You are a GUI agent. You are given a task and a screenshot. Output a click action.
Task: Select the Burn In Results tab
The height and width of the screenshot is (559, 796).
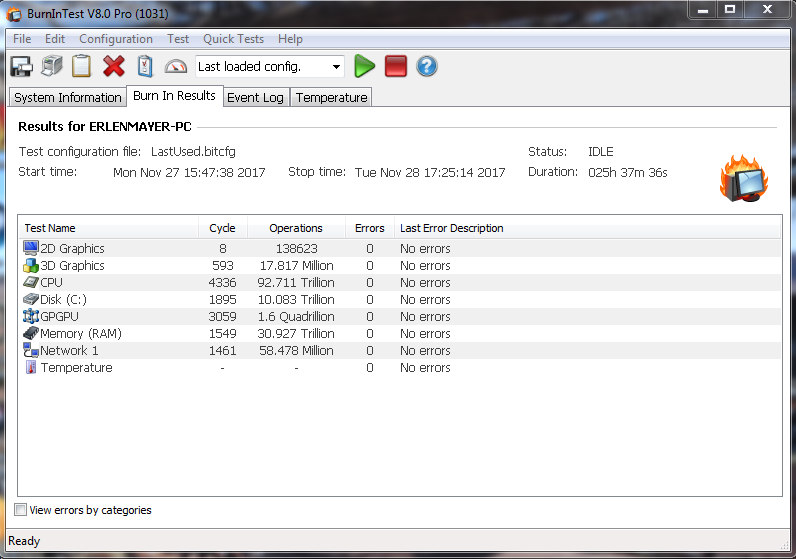click(x=174, y=95)
